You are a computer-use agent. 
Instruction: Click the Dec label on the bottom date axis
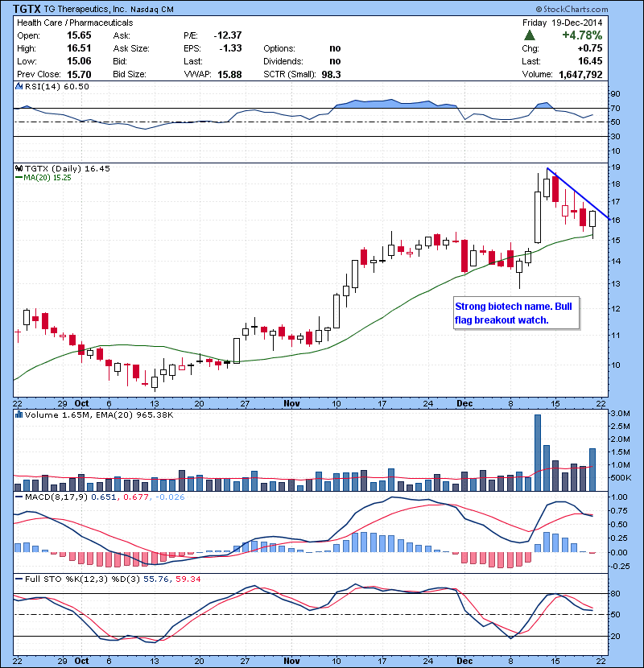(x=464, y=660)
